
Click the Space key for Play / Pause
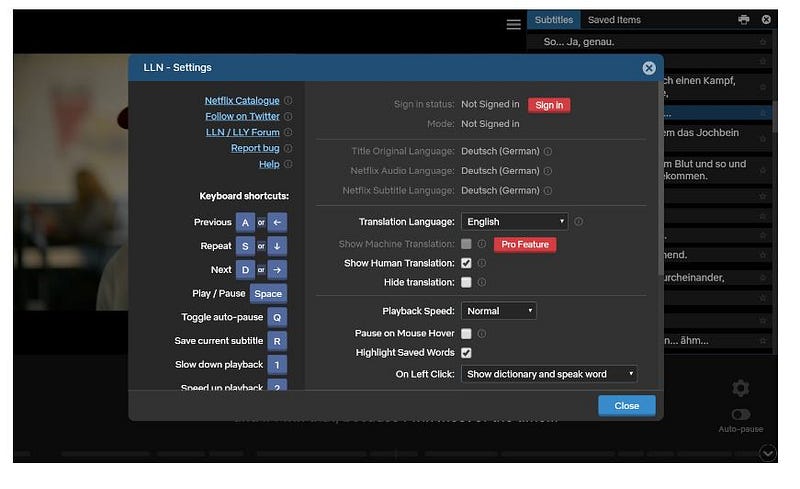pos(268,294)
